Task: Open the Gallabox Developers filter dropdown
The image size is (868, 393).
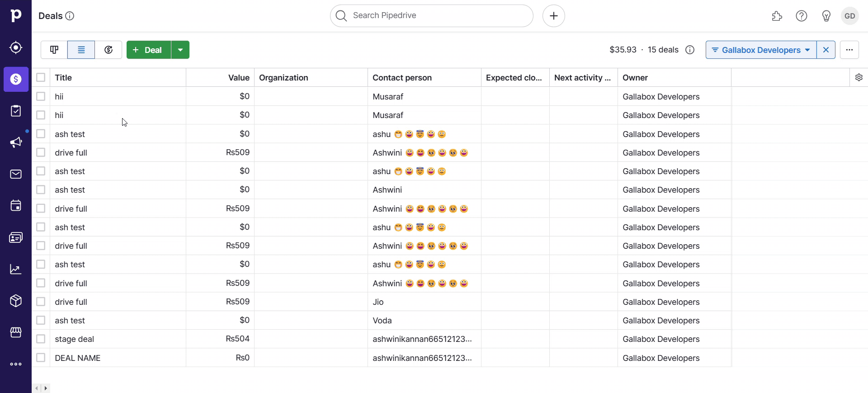Action: click(761, 50)
